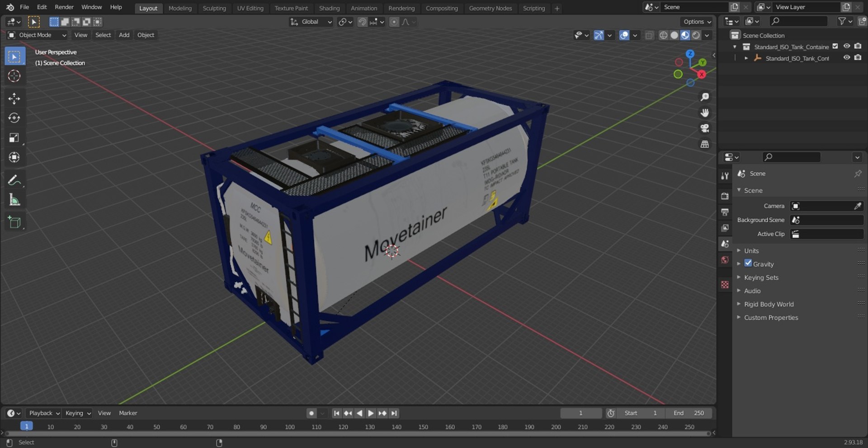Click the pan view hand icon
Image resolution: width=868 pixels, height=448 pixels.
pyautogui.click(x=704, y=113)
